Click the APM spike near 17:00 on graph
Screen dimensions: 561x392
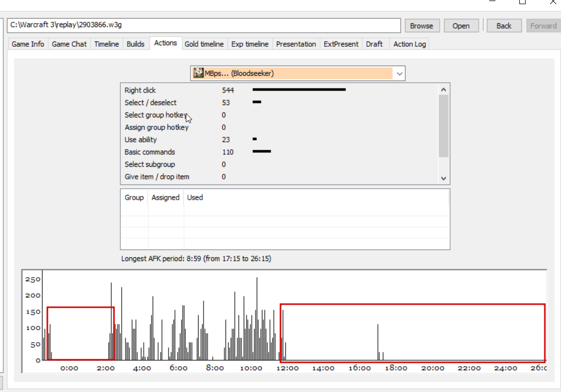378,342
